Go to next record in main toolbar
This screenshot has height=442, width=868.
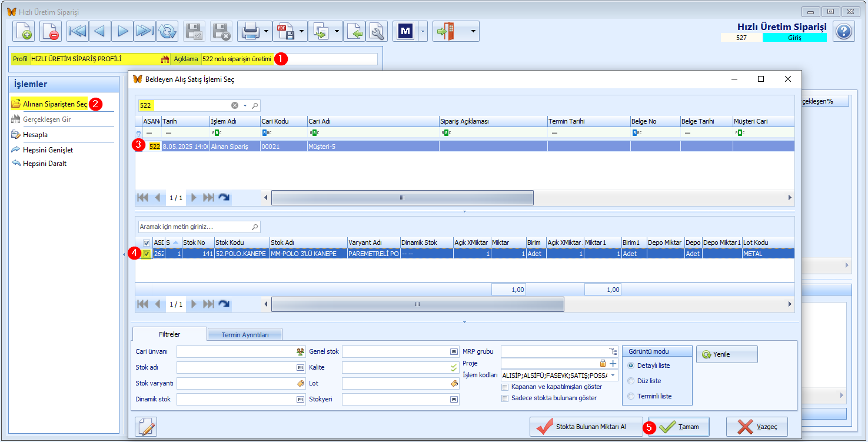pyautogui.click(x=122, y=31)
